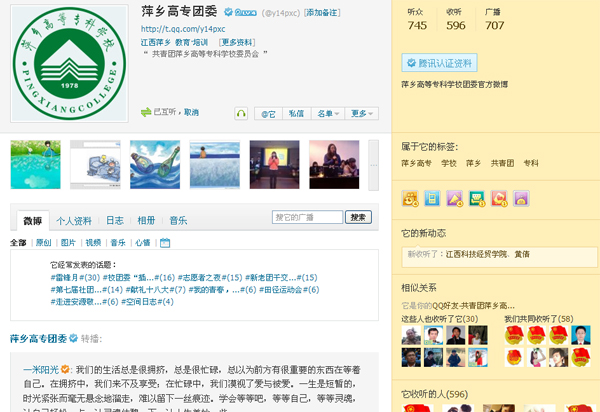The height and width of the screenshot is (412, 600).
Task: Expand photo strip with the right arrow
Action: (370, 164)
